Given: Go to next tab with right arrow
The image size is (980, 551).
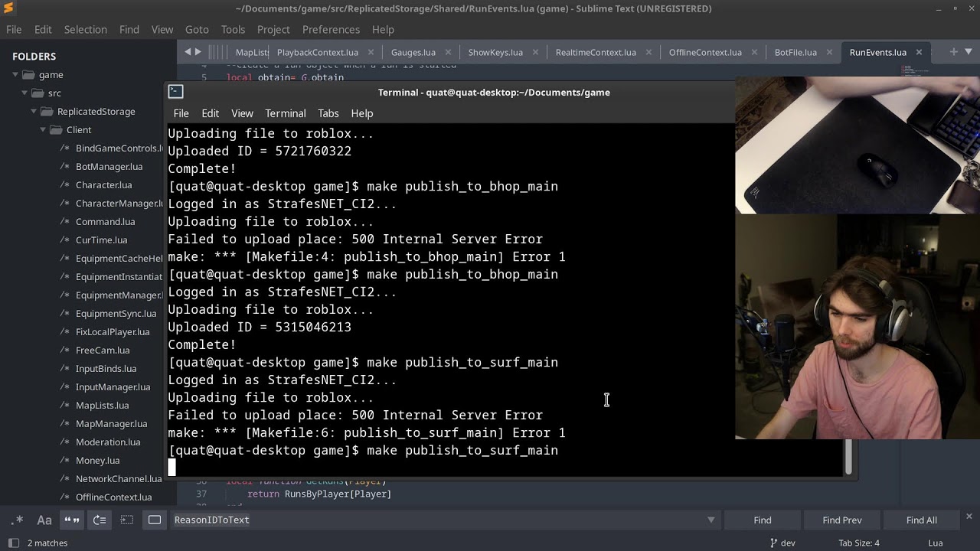Looking at the screenshot, I should pyautogui.click(x=198, y=52).
